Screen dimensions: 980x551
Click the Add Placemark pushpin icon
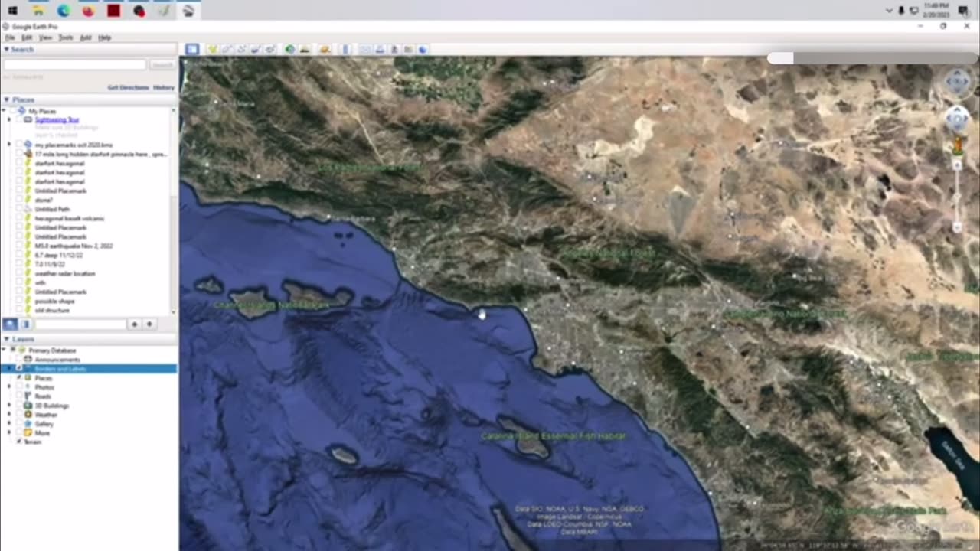coord(213,49)
